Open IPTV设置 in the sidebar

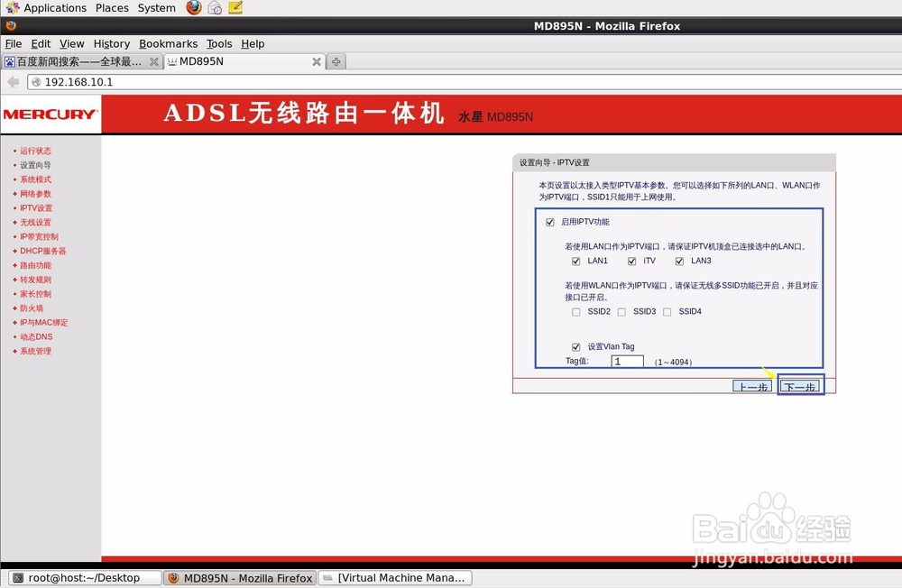click(x=36, y=208)
